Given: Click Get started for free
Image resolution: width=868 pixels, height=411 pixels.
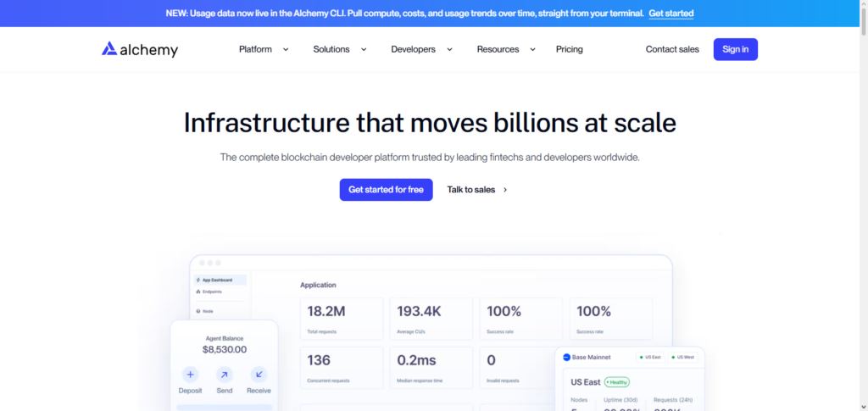Looking at the screenshot, I should pos(386,190).
